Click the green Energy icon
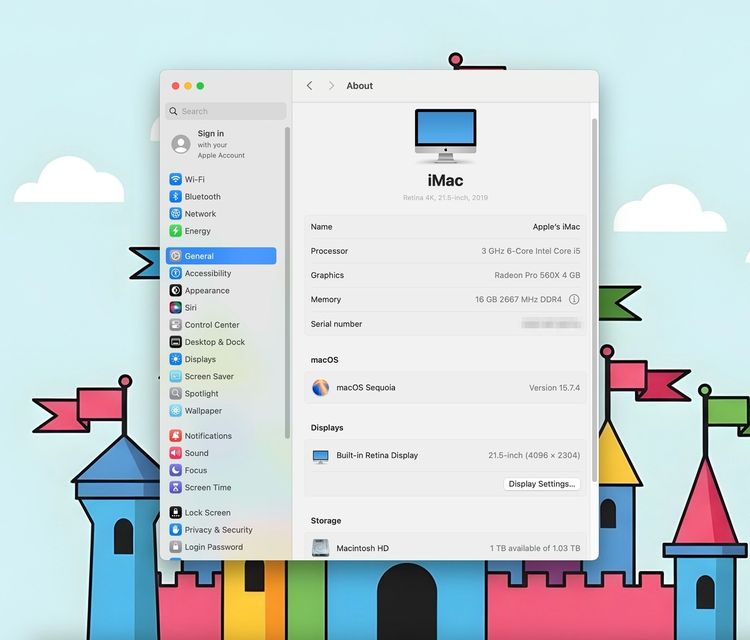Image resolution: width=750 pixels, height=640 pixels. coord(176,231)
